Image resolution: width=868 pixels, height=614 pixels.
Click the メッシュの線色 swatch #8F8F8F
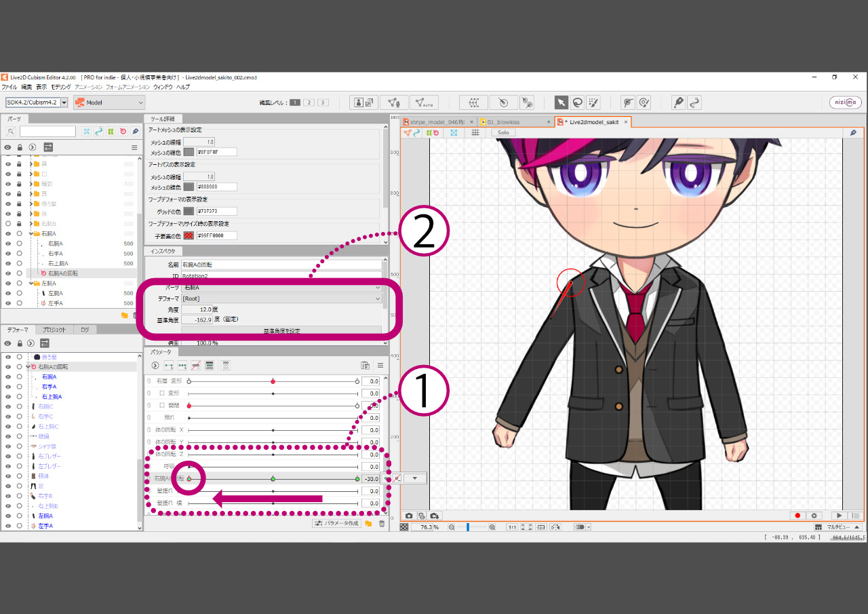189,152
